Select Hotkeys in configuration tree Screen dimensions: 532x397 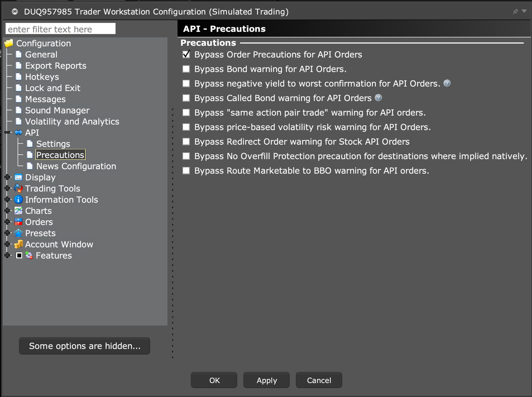(42, 77)
